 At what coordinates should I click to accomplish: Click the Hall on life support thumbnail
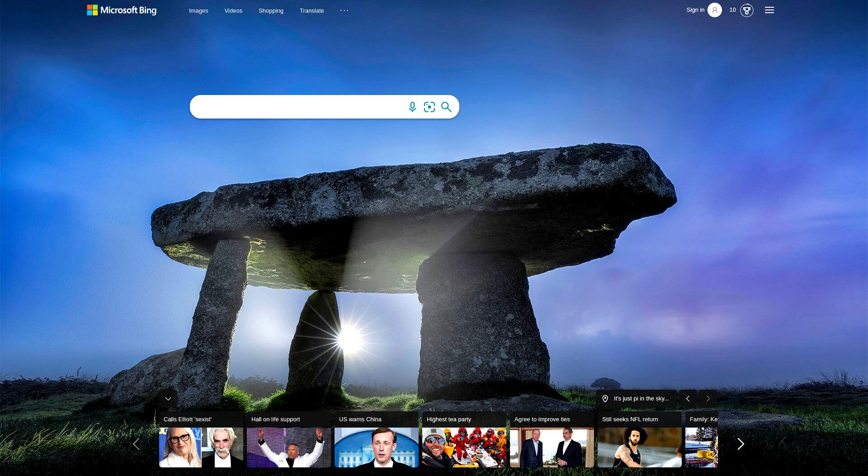coord(289,447)
